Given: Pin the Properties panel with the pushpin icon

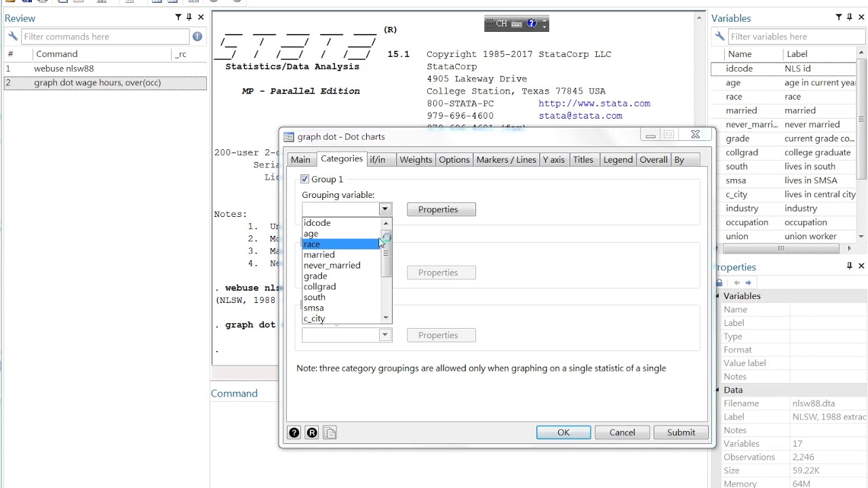Looking at the screenshot, I should click(x=850, y=266).
